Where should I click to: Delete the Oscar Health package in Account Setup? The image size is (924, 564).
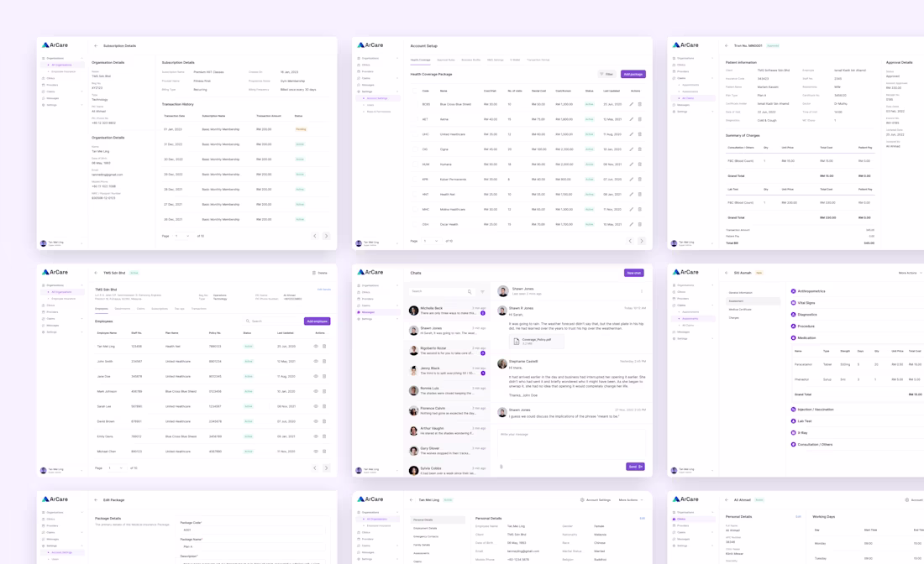point(639,224)
